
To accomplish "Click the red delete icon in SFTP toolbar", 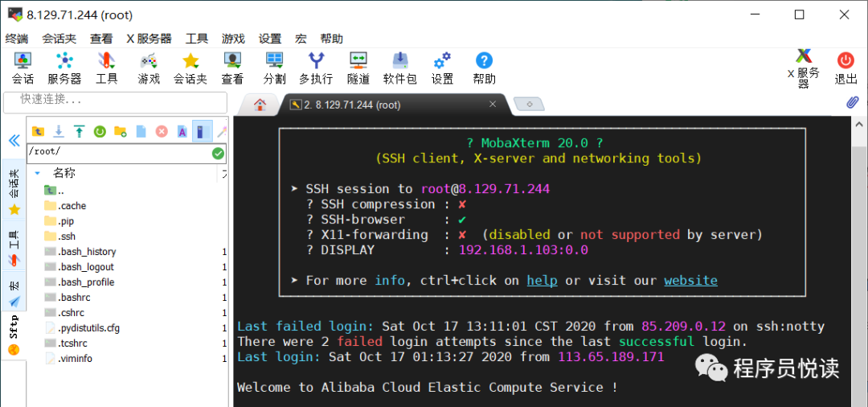I will pyautogui.click(x=162, y=131).
